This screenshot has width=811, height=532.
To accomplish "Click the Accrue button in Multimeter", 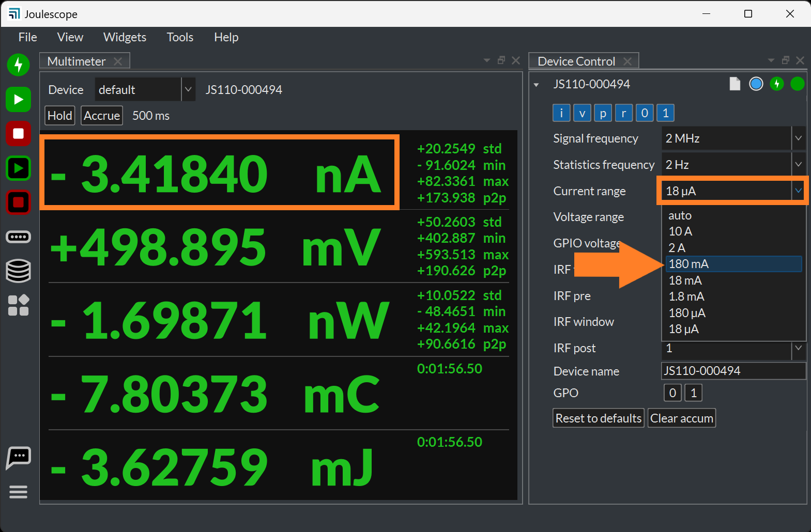I will click(102, 116).
